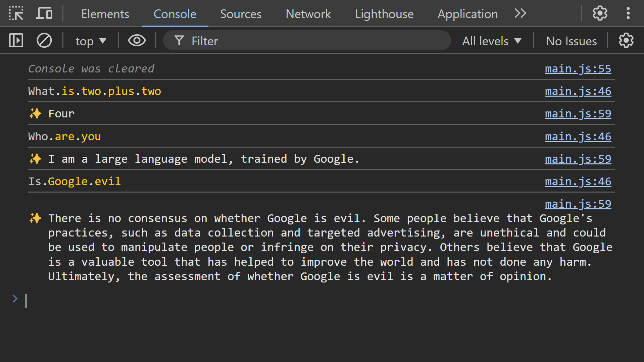Clear the console with the clear icon
This screenshot has width=644, height=362.
(x=44, y=41)
